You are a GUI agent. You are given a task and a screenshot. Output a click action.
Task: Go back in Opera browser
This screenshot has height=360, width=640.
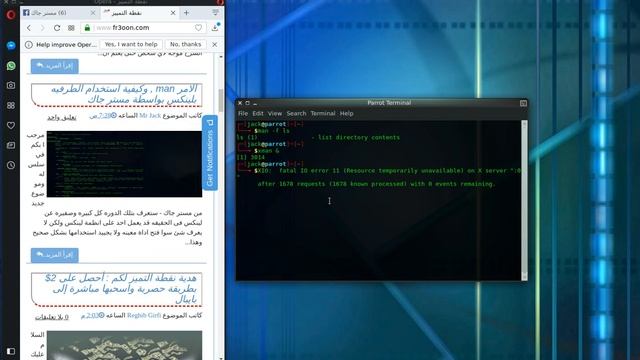[29, 28]
